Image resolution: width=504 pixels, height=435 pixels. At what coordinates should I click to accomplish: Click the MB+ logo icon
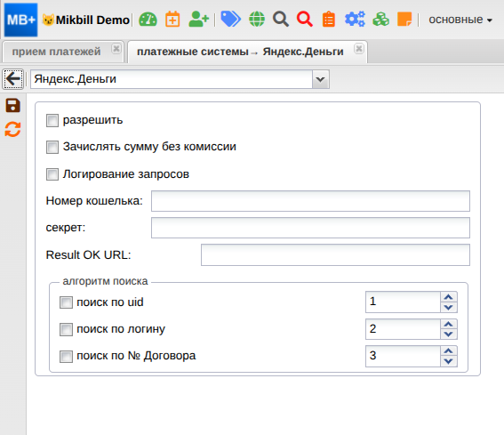pos(21,20)
